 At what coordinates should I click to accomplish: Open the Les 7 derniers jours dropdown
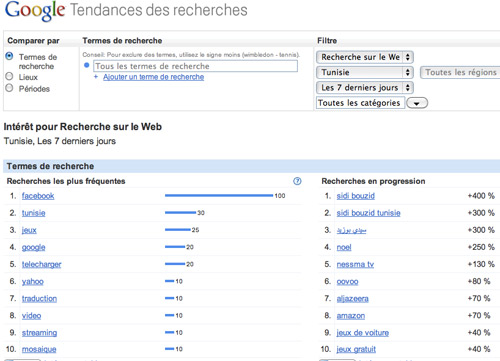pos(365,88)
